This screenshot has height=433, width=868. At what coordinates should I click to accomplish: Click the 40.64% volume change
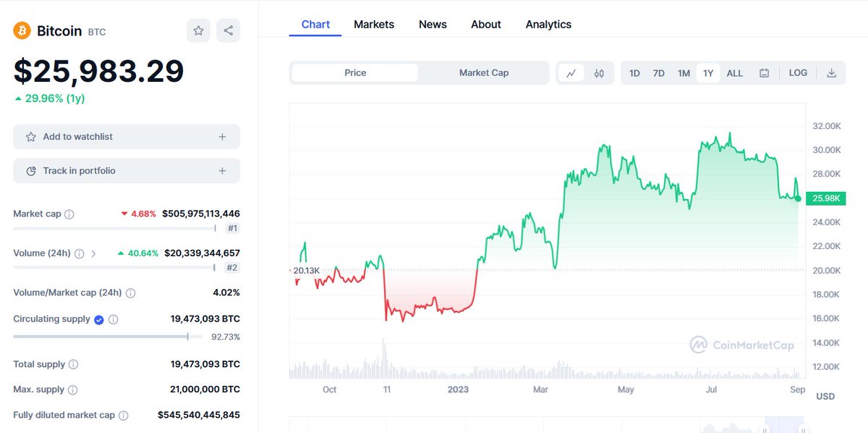[x=137, y=253]
